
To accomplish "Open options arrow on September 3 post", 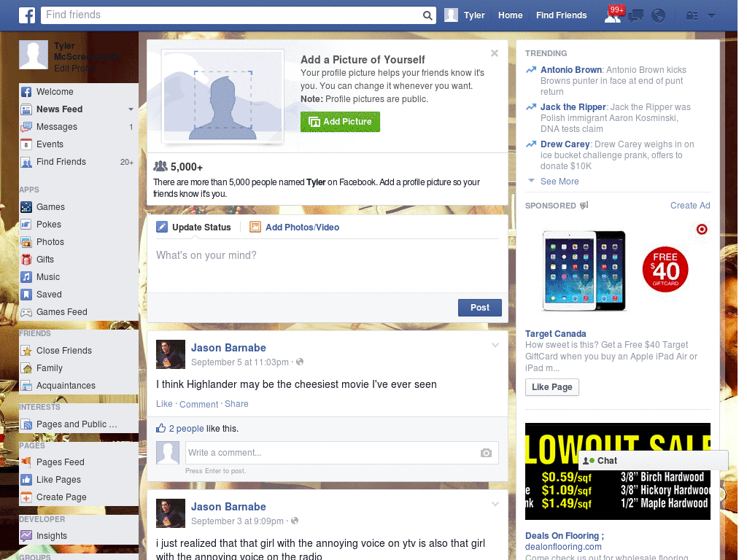I will (x=495, y=504).
